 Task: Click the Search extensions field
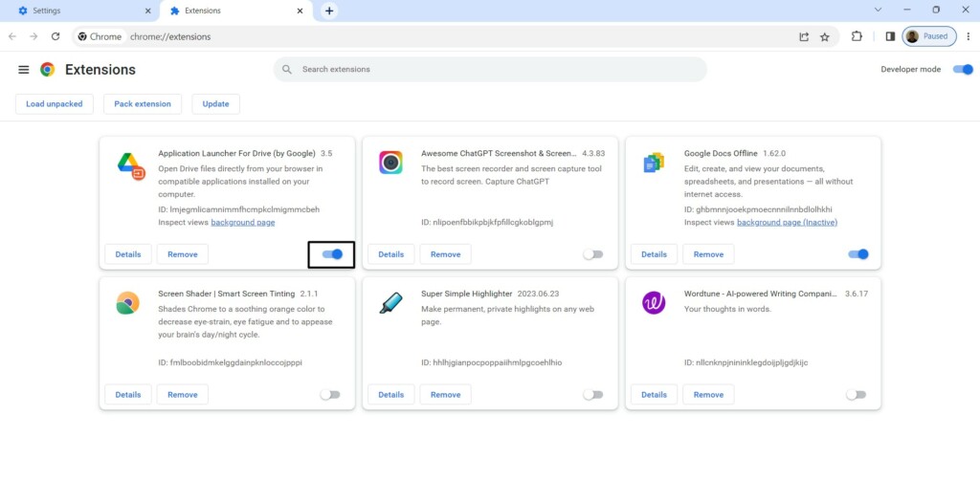(x=490, y=70)
